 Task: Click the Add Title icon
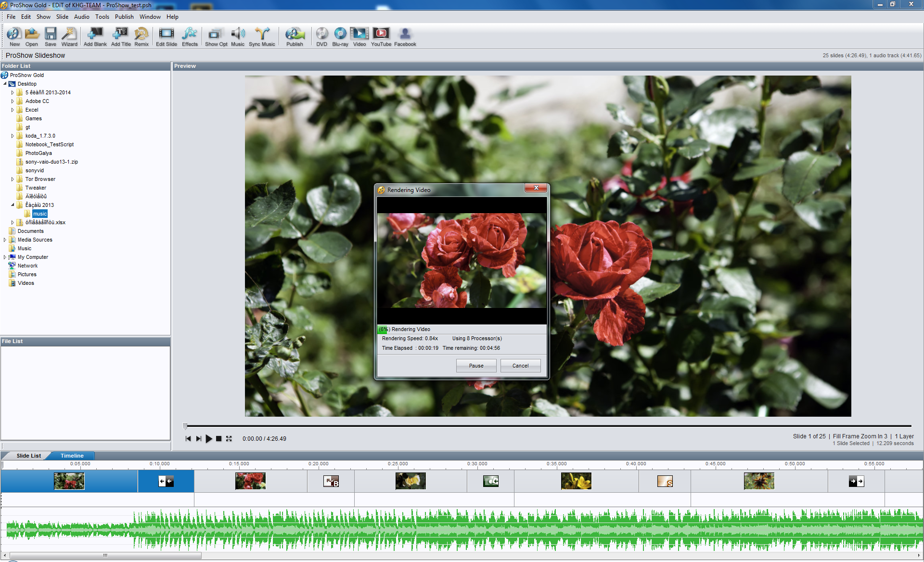[121, 37]
